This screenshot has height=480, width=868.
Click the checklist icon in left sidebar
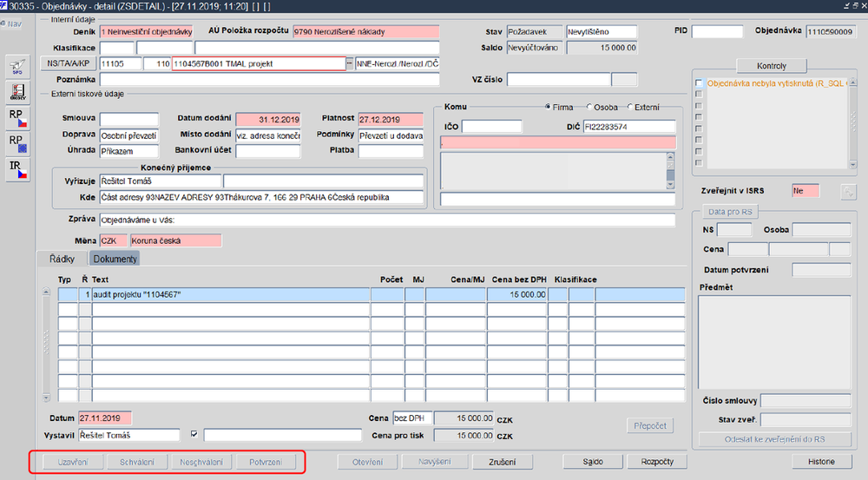pos(17,91)
